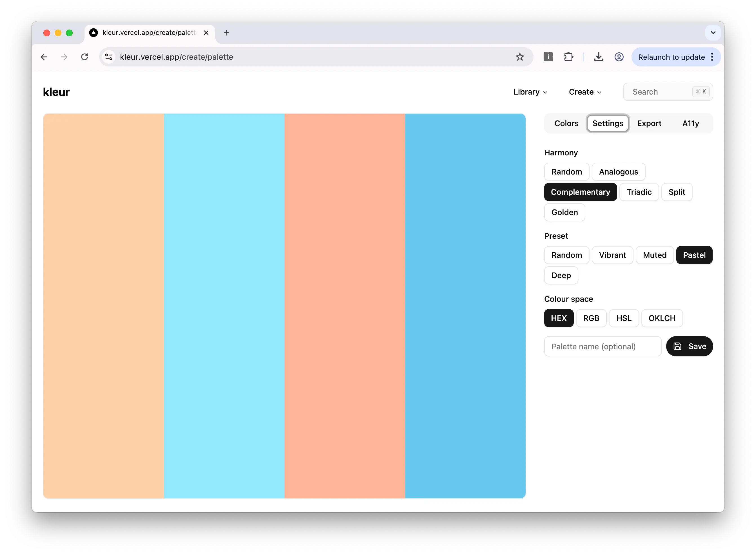Reload the current page
Image resolution: width=756 pixels, height=554 pixels.
click(x=85, y=57)
